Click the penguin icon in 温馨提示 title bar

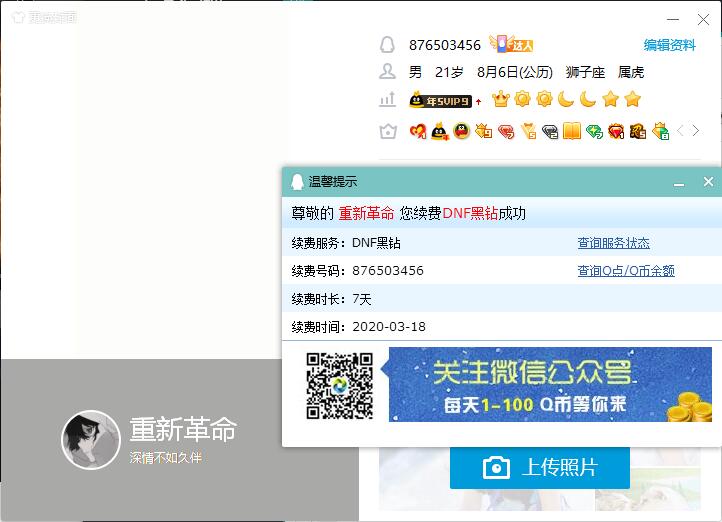pos(297,181)
